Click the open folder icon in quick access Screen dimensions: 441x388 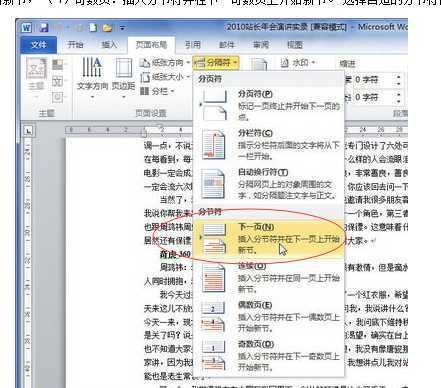click(x=107, y=28)
